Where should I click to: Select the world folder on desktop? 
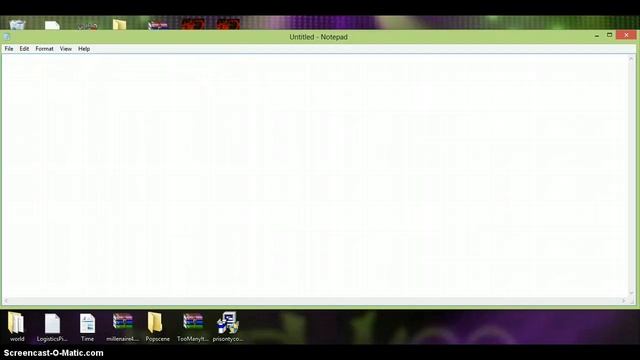coord(17,327)
